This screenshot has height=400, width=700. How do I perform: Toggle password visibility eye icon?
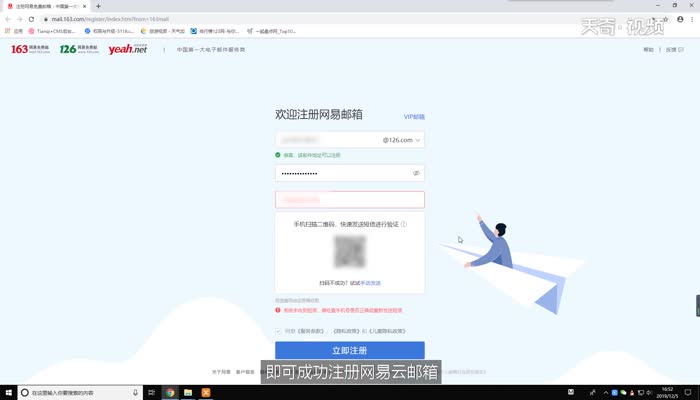(416, 173)
